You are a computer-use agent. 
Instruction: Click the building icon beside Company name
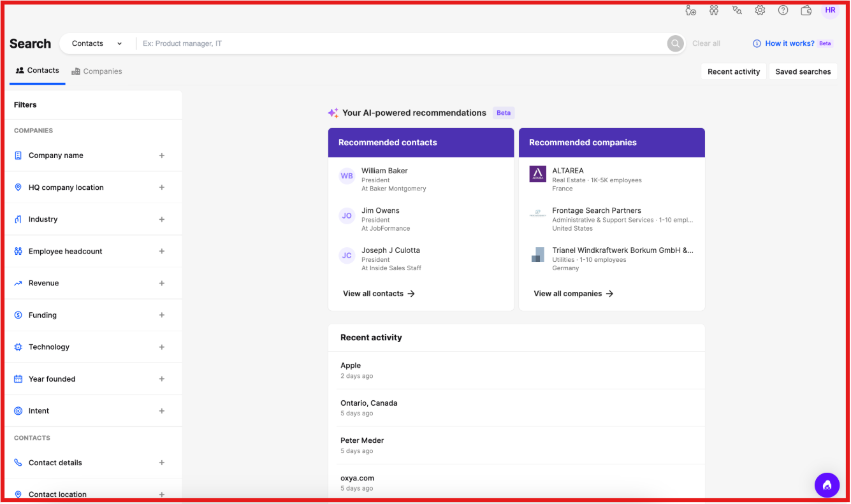pos(18,155)
